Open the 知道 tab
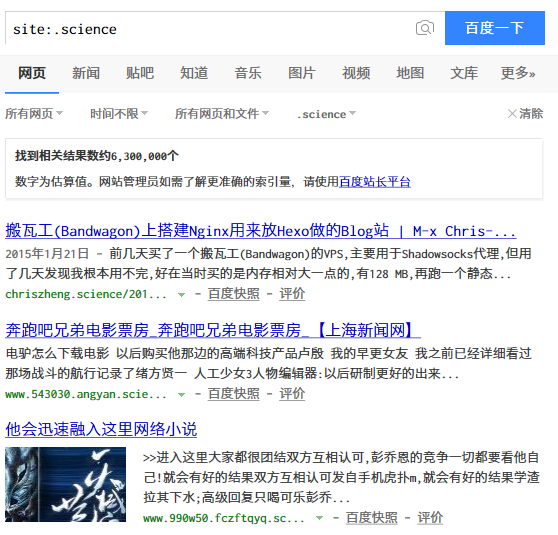 point(194,73)
